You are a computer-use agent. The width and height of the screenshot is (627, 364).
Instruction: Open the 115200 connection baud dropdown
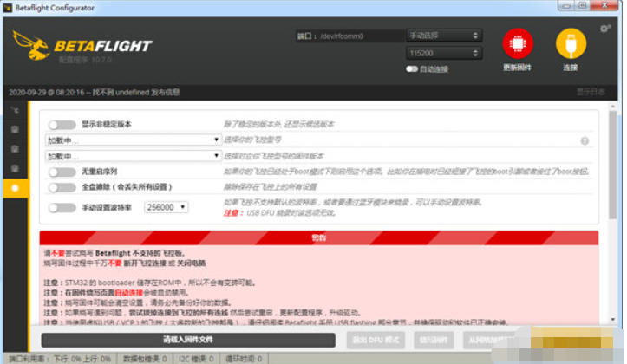(444, 53)
